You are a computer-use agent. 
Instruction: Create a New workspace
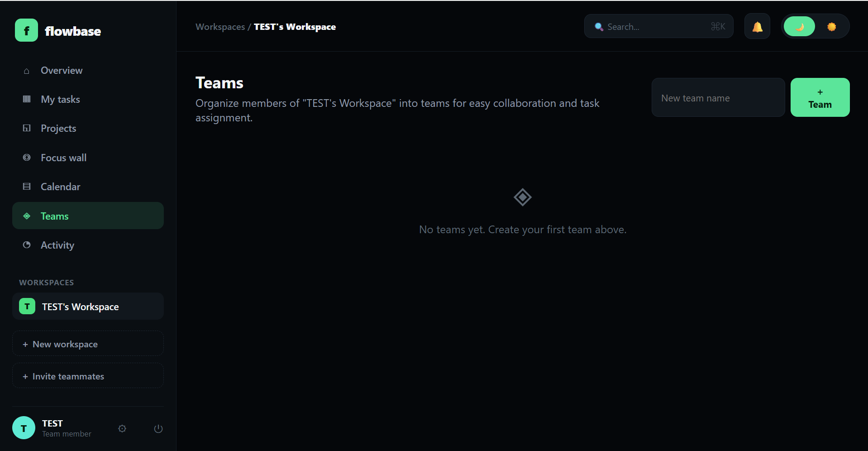88,344
